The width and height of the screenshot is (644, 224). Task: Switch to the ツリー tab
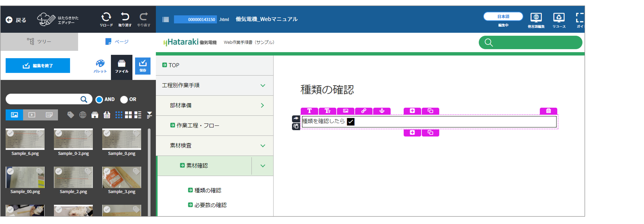(x=39, y=42)
